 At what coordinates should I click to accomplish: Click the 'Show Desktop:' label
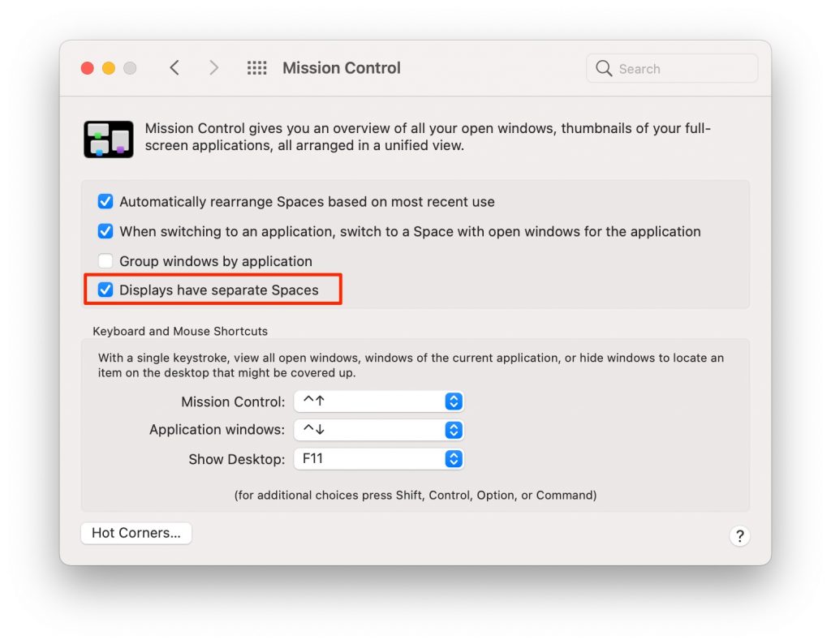(237, 459)
